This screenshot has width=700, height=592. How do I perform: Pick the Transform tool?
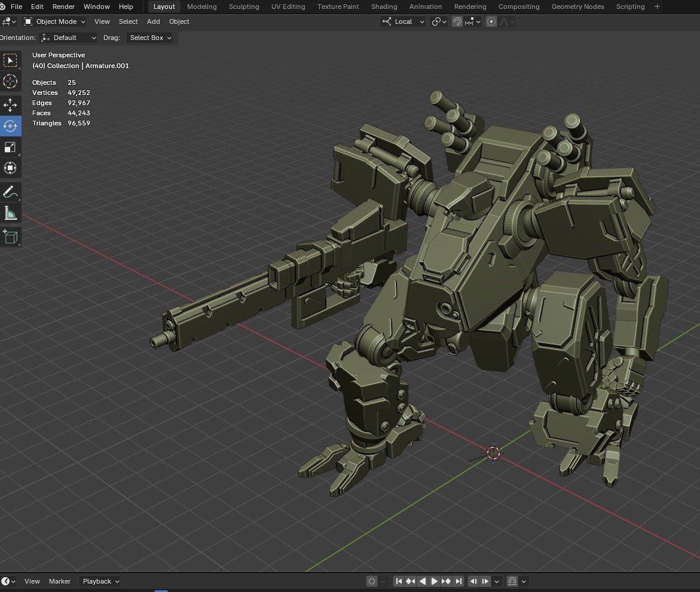point(10,168)
